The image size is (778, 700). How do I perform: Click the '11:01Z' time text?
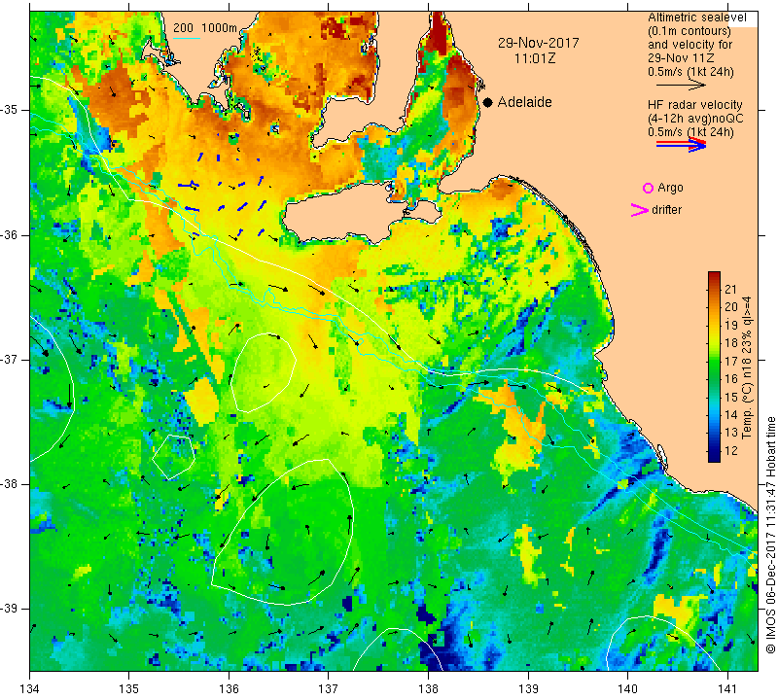[x=535, y=58]
